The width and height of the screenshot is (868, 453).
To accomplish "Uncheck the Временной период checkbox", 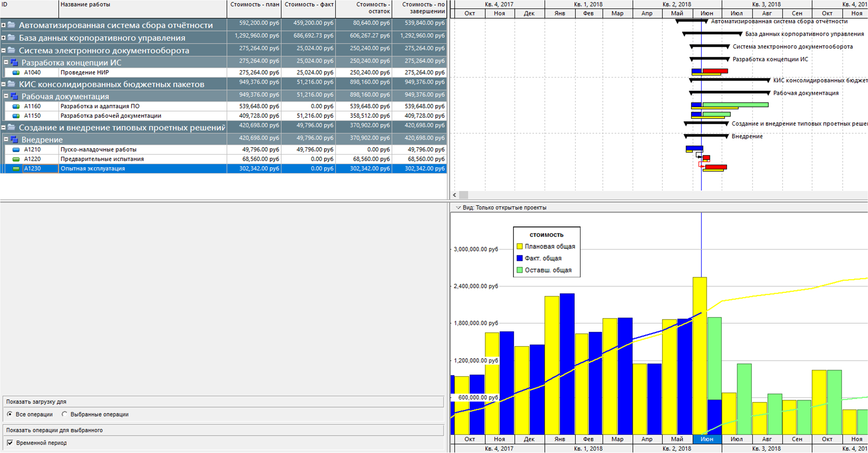I will tap(10, 443).
